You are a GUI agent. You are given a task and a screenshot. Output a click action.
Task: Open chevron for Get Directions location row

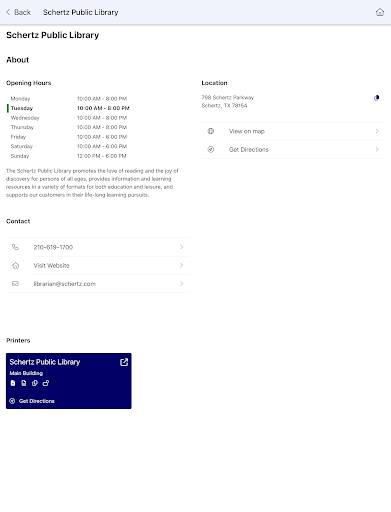point(377,149)
